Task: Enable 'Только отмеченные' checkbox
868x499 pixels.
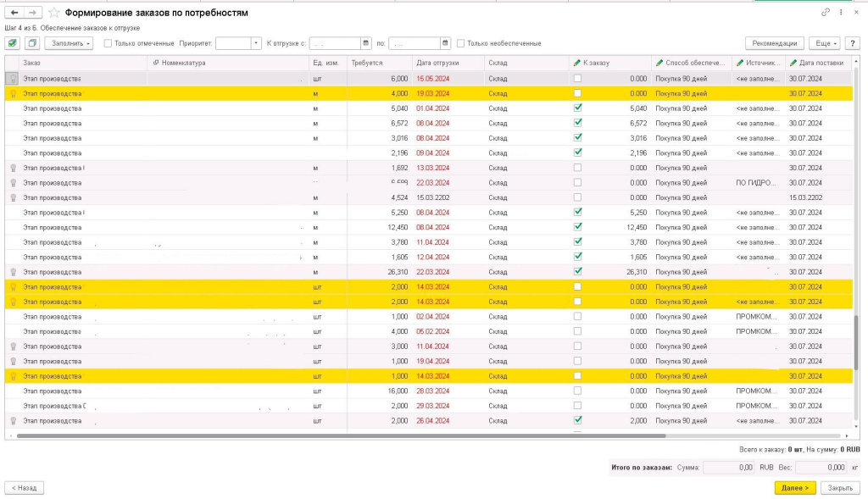Action: 108,43
